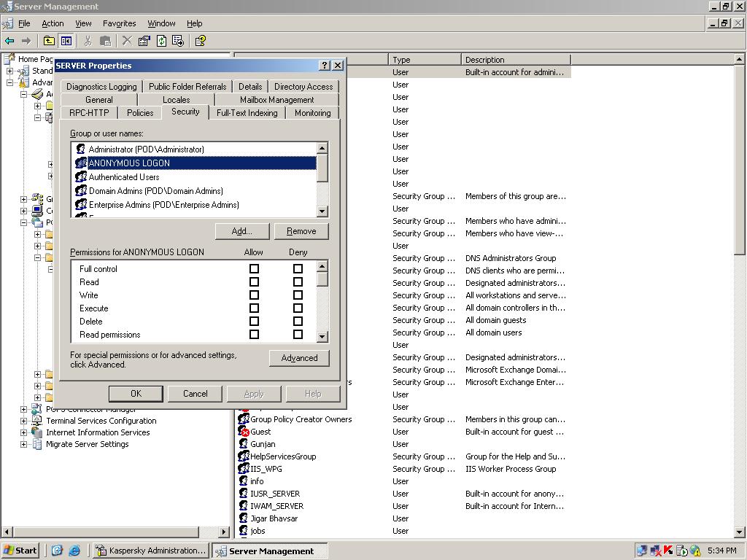747x560 pixels.
Task: Open the Favorites menu
Action: pyautogui.click(x=119, y=23)
